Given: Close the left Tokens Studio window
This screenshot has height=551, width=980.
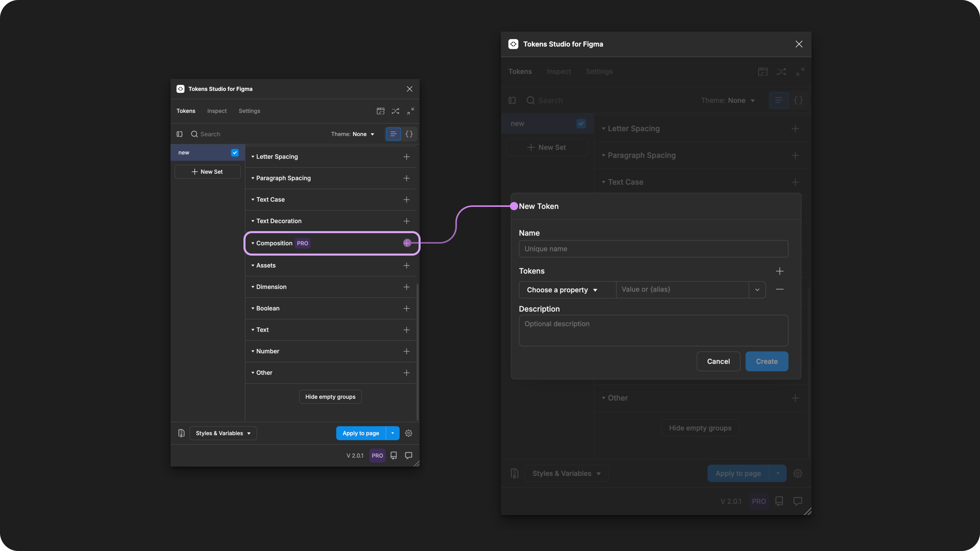Looking at the screenshot, I should point(409,89).
